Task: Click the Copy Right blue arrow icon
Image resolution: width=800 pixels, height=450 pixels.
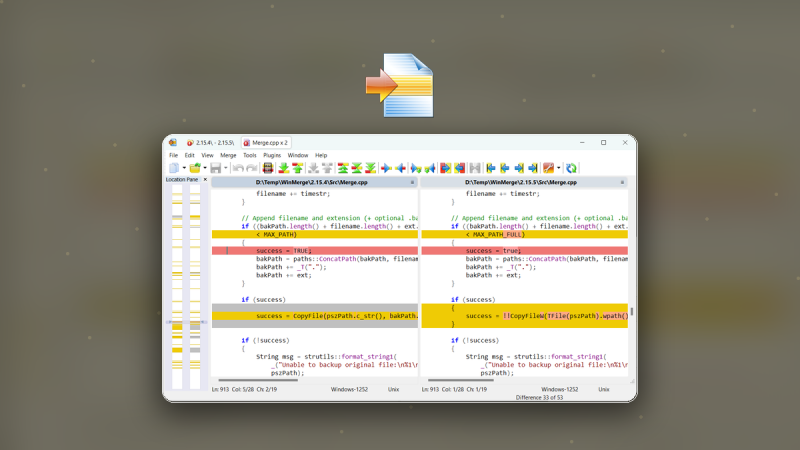Action: coord(386,168)
